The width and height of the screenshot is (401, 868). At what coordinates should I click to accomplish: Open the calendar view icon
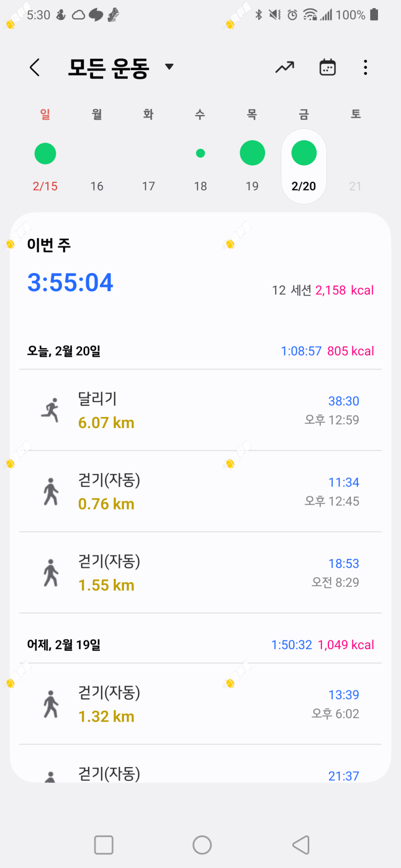[328, 68]
